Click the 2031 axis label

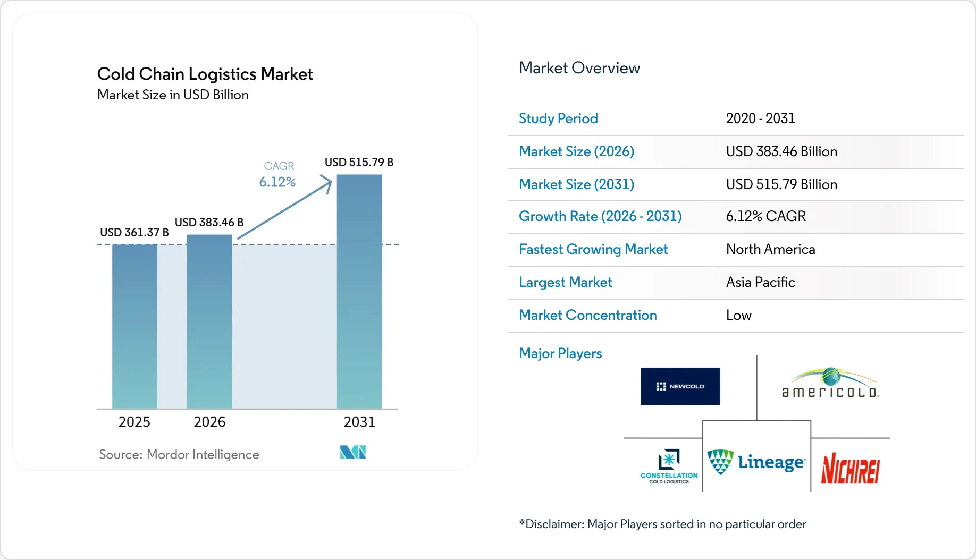coord(359,422)
